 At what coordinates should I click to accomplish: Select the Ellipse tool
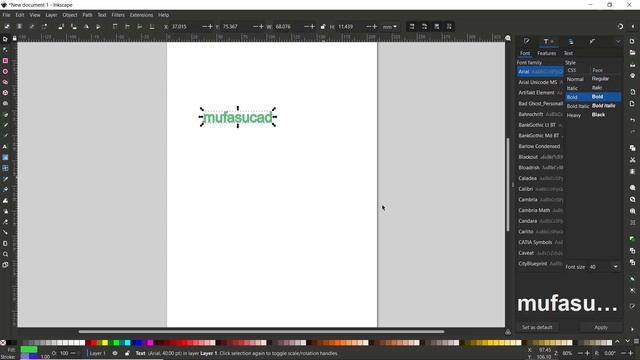click(5, 71)
